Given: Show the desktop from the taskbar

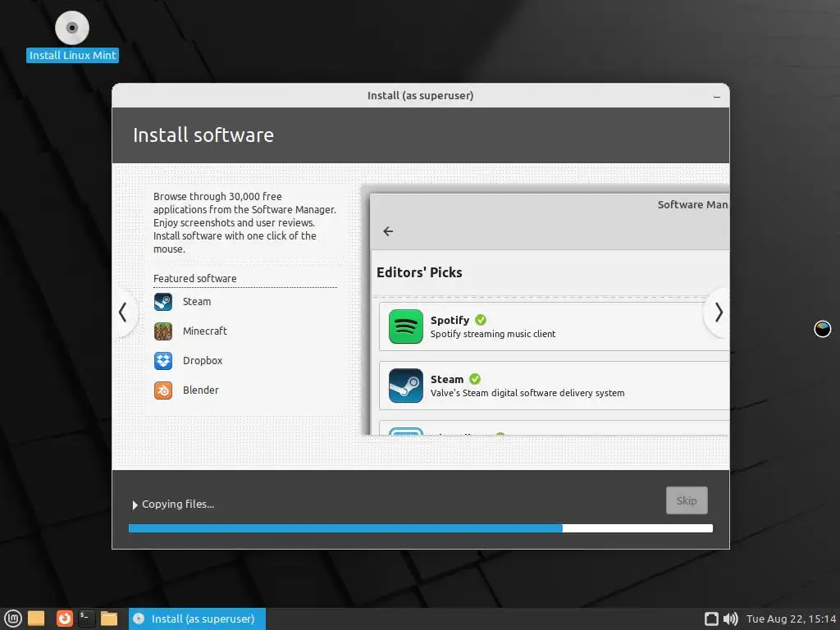Looking at the screenshot, I should (36, 619).
